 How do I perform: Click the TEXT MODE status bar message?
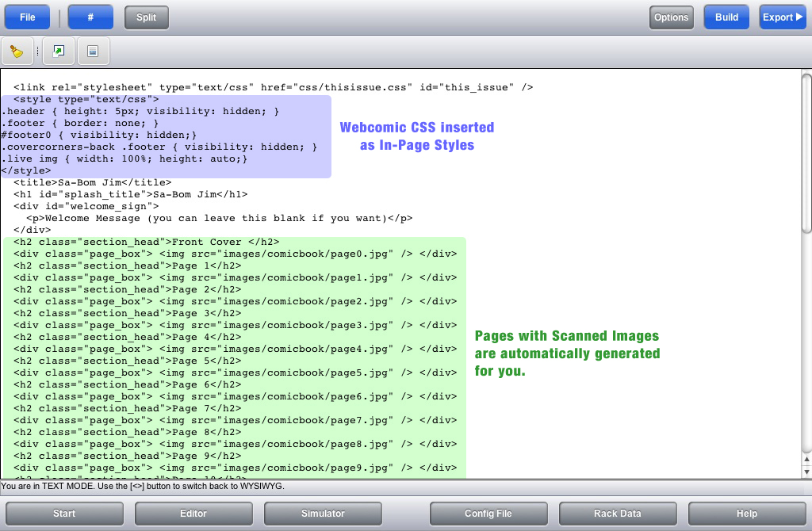pos(143,487)
